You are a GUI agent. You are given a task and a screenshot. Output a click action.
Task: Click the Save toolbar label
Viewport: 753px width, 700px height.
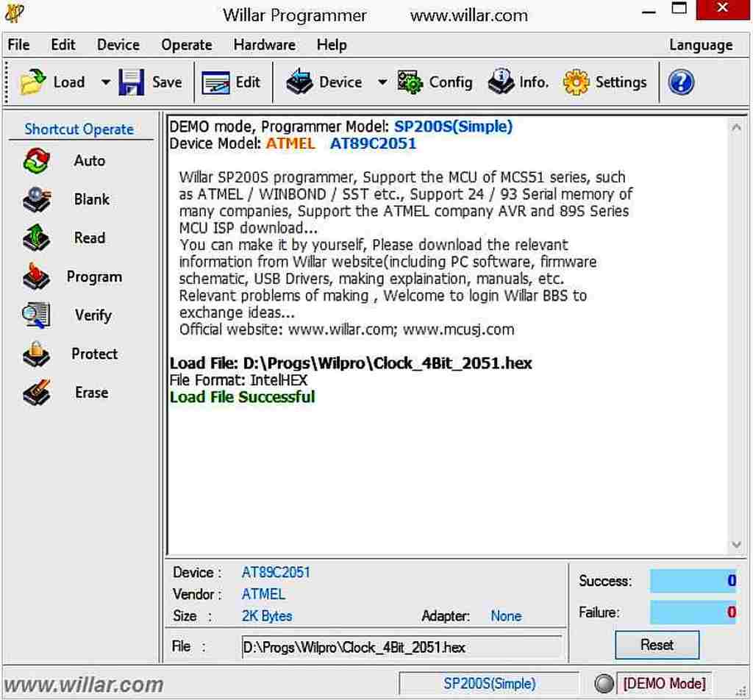click(x=167, y=82)
